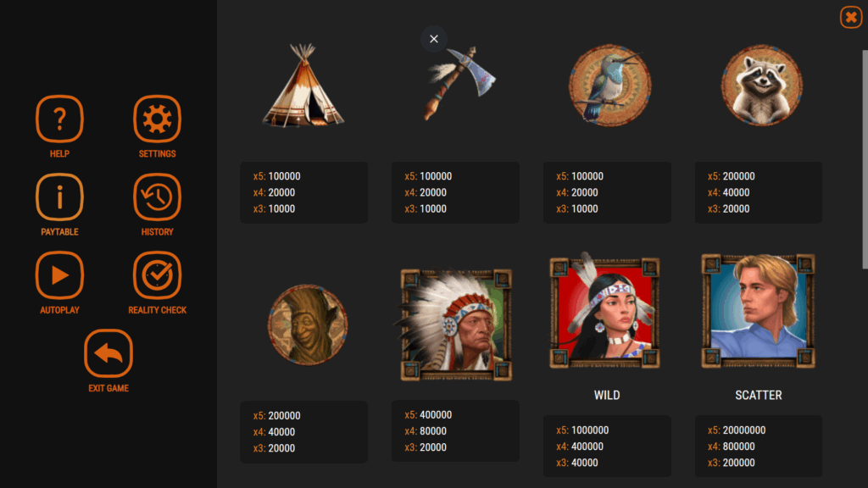Image resolution: width=868 pixels, height=488 pixels.
Task: Select the smiling tree face symbol
Action: pyautogui.click(x=308, y=324)
